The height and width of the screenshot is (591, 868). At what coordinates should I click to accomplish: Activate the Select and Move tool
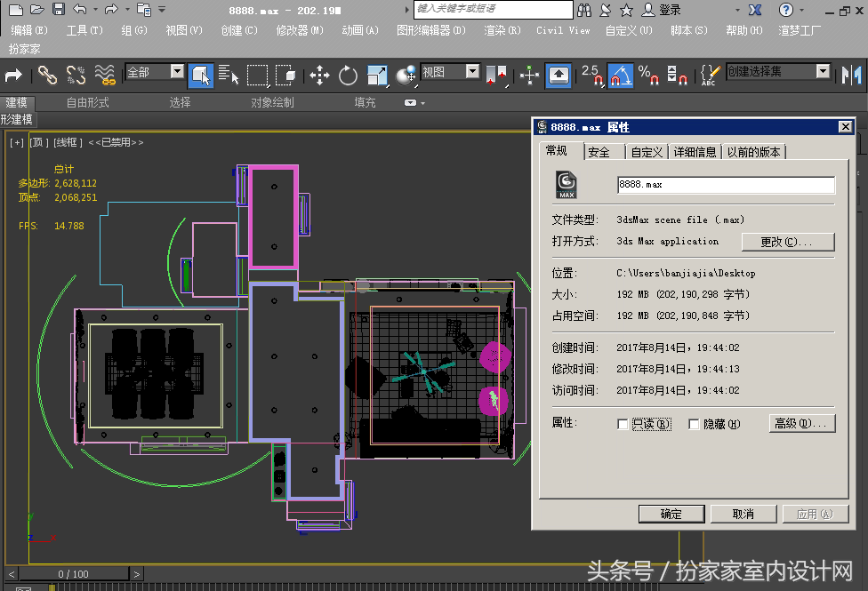[319, 75]
